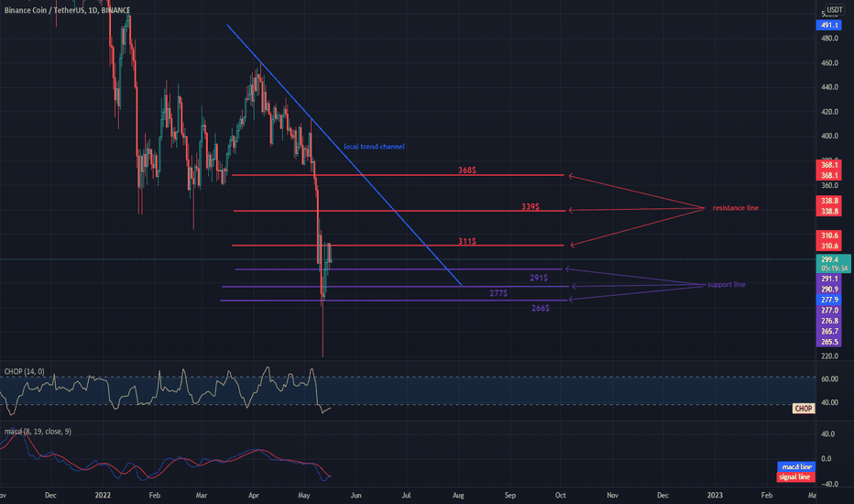Select the 276.8 purple price tag
Viewport: 854px width, 504px height.
(x=829, y=321)
